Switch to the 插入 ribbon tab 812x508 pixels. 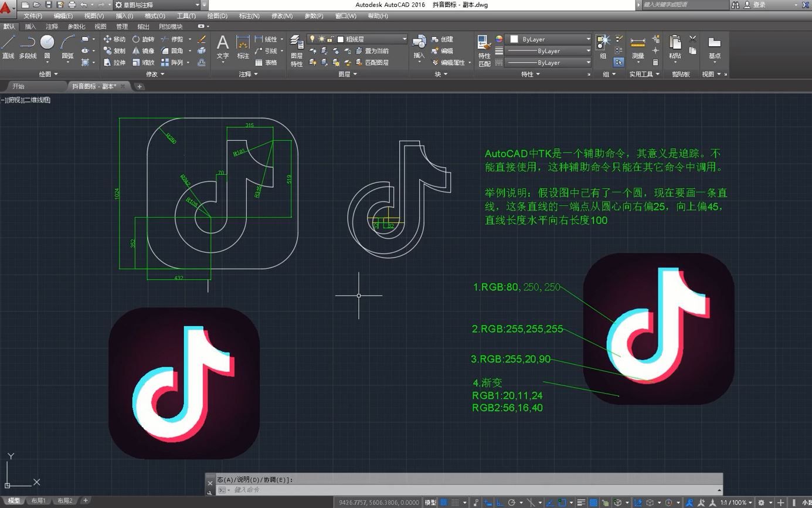click(30, 26)
